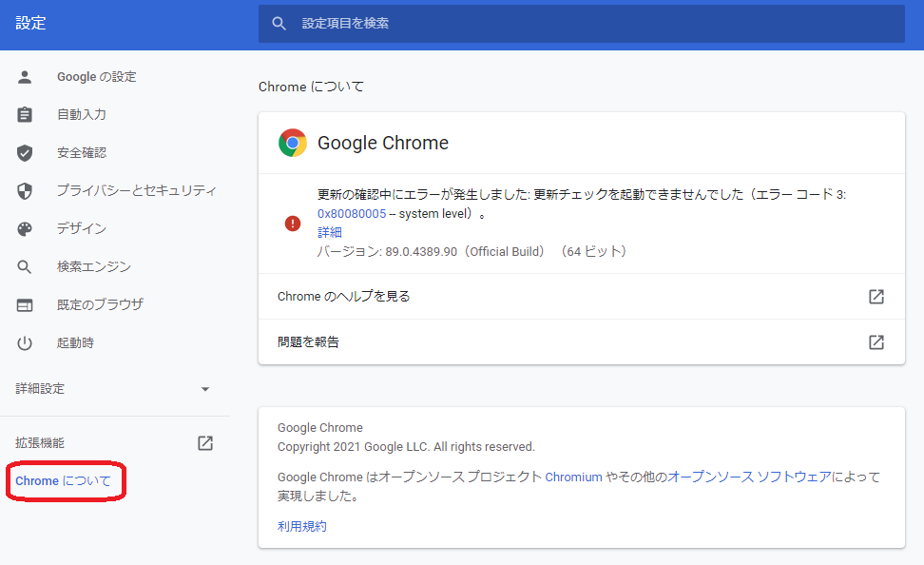
Task: Click 問題を報告 row
Action: (582, 342)
